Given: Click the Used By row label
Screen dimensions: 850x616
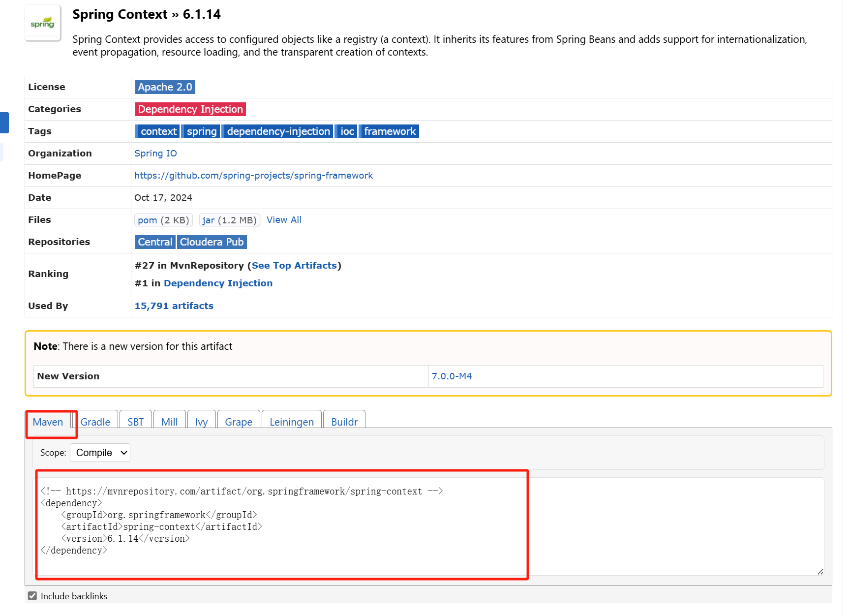Looking at the screenshot, I should pos(48,306).
